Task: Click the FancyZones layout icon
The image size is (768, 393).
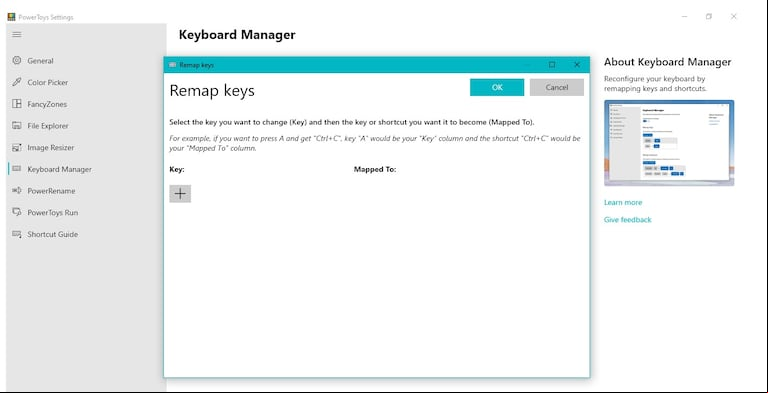Action: coord(17,104)
